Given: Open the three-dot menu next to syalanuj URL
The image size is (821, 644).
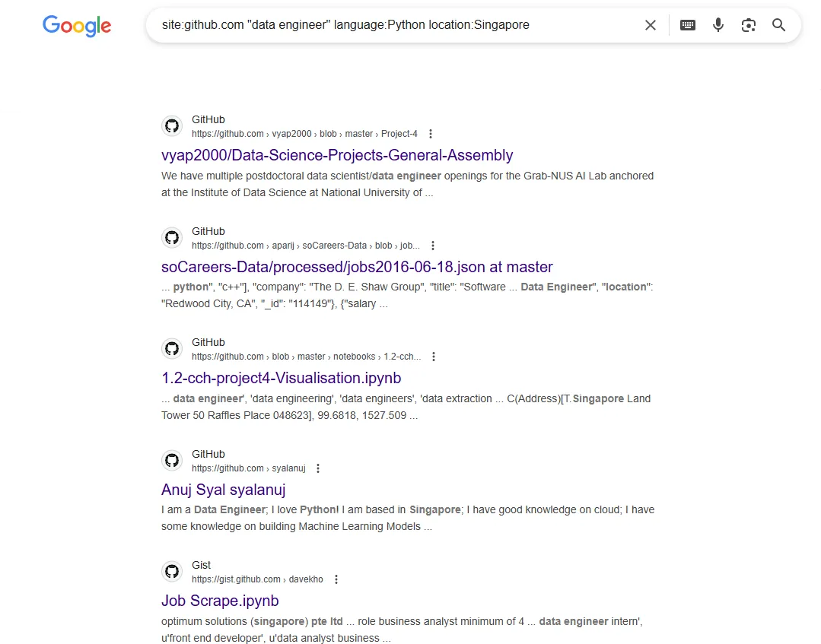Looking at the screenshot, I should [318, 468].
